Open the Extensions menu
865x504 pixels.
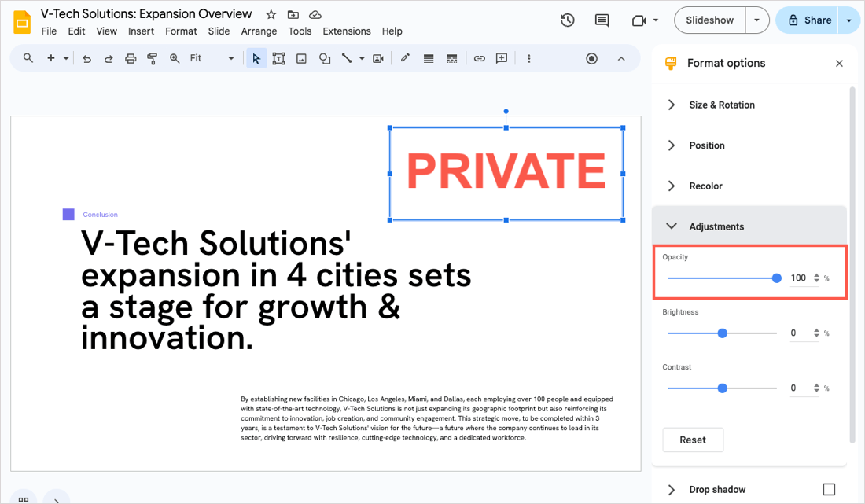coord(347,31)
